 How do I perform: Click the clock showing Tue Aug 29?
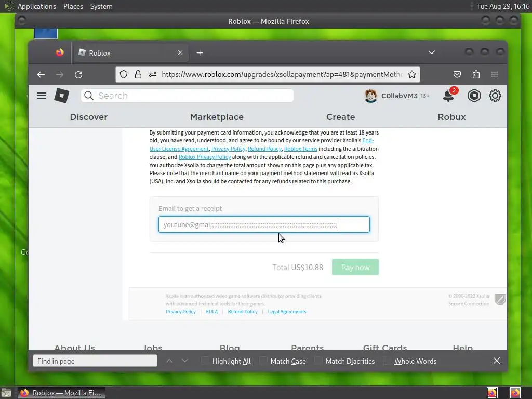pos(503,6)
